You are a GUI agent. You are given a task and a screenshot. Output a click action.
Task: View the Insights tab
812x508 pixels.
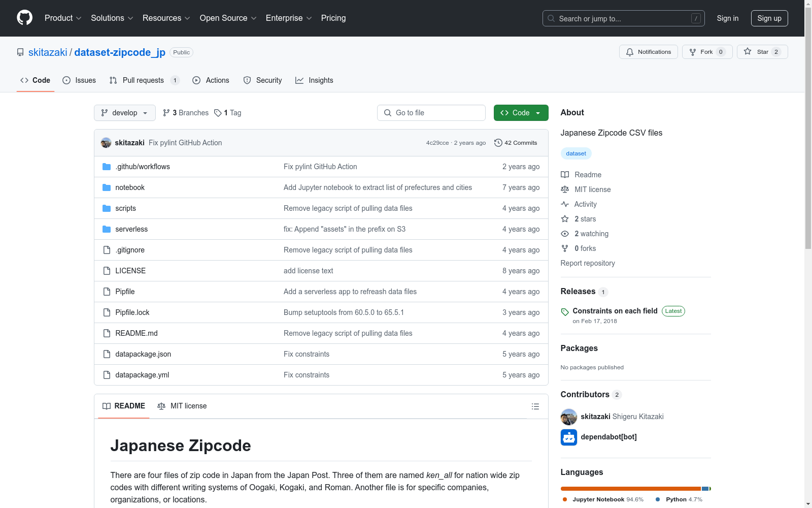pyautogui.click(x=315, y=80)
